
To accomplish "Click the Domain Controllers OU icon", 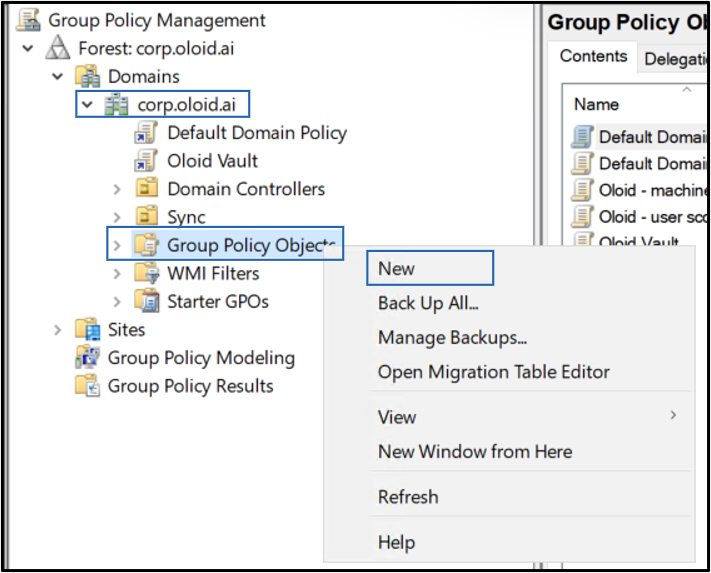I will tap(146, 188).
